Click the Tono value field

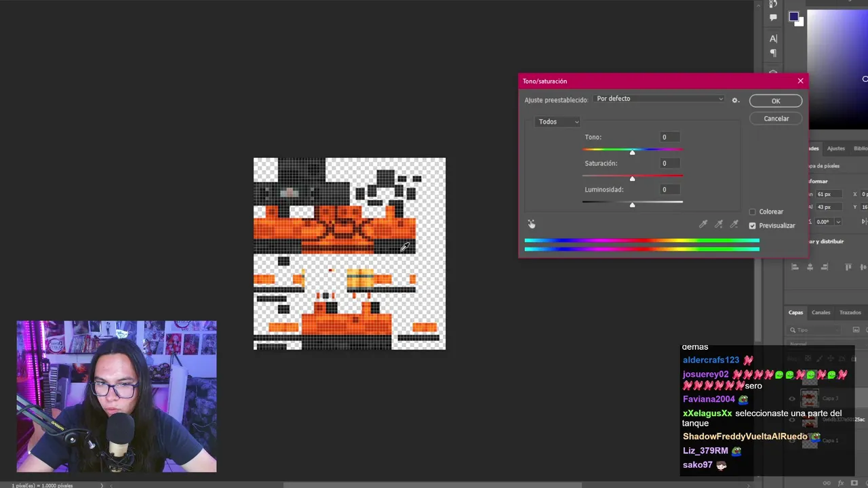point(669,137)
